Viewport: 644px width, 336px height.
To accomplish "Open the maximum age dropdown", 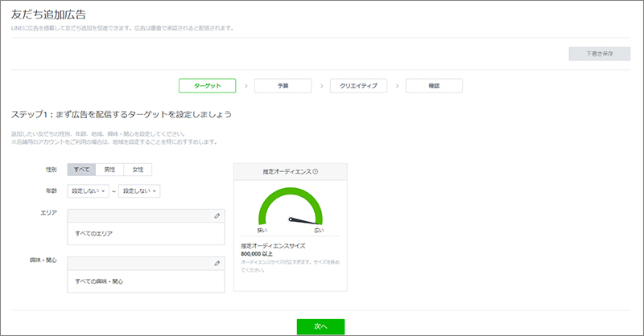I will pos(140,191).
